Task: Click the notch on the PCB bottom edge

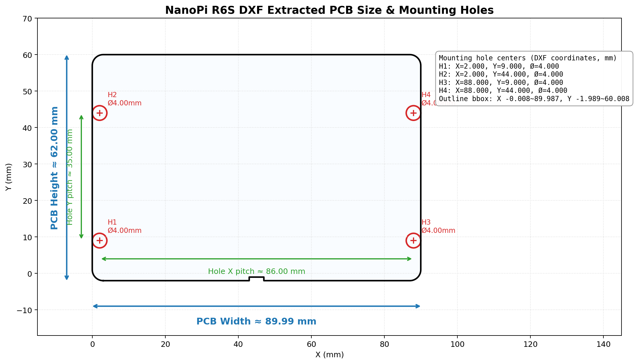Action: tap(256, 279)
